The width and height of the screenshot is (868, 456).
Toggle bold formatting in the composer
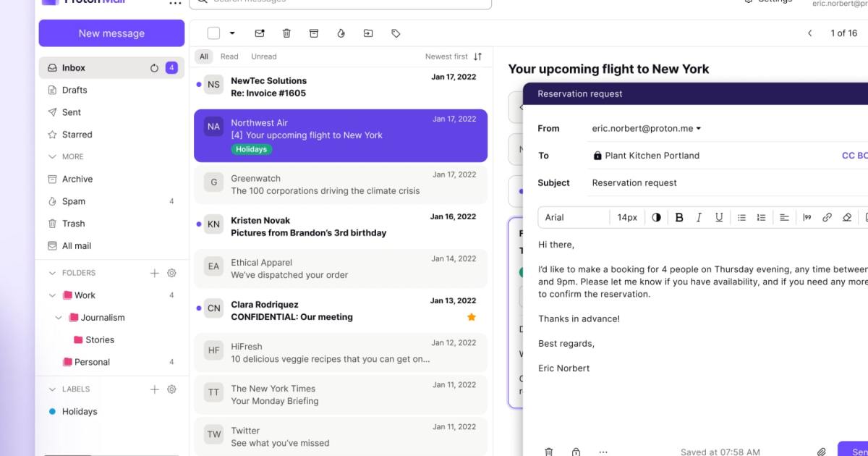pos(678,217)
